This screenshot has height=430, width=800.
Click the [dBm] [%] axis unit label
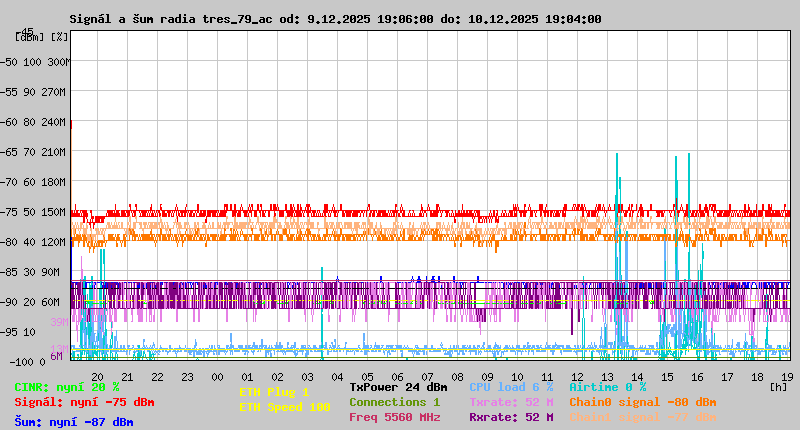[42, 37]
